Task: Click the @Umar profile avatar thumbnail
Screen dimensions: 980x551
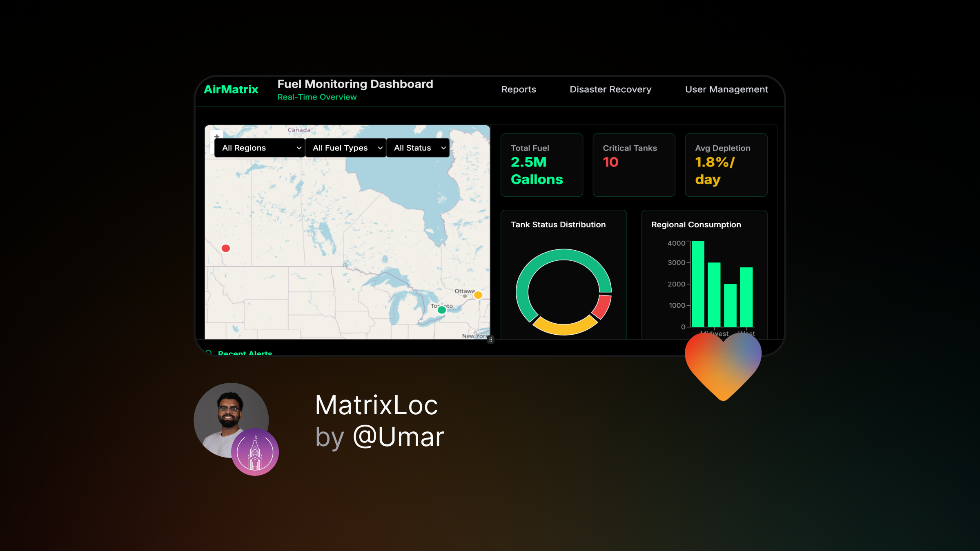Action: [231, 420]
